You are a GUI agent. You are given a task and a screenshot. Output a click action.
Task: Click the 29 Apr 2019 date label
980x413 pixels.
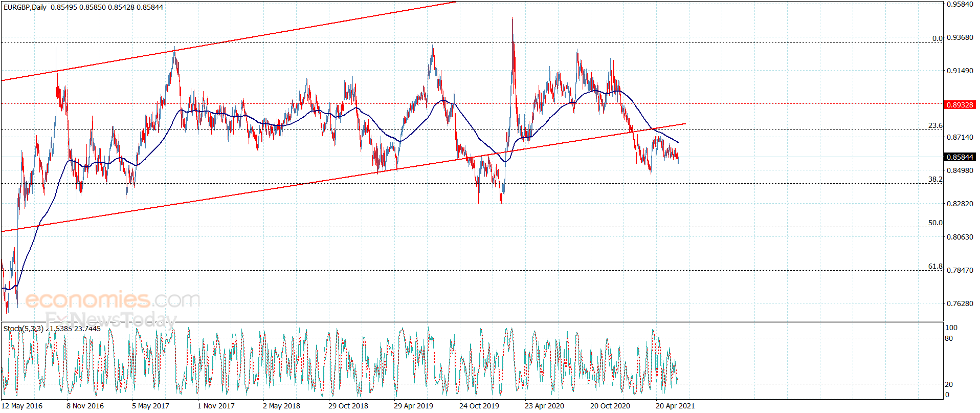(413, 406)
